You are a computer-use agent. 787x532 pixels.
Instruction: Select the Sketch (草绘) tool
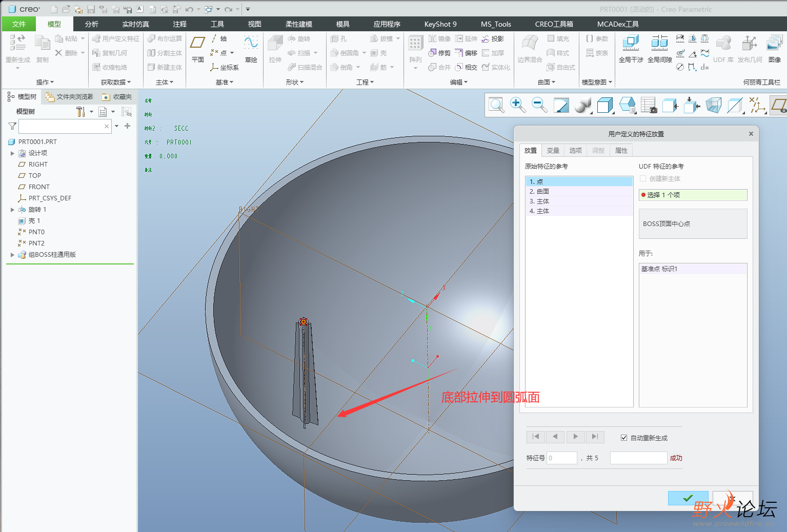tap(251, 49)
